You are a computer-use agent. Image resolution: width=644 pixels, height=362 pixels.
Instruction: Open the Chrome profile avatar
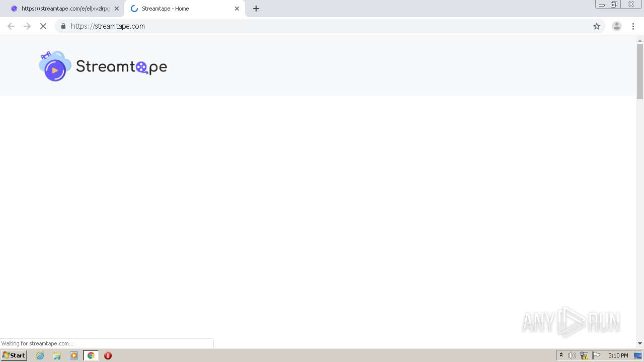(617, 26)
